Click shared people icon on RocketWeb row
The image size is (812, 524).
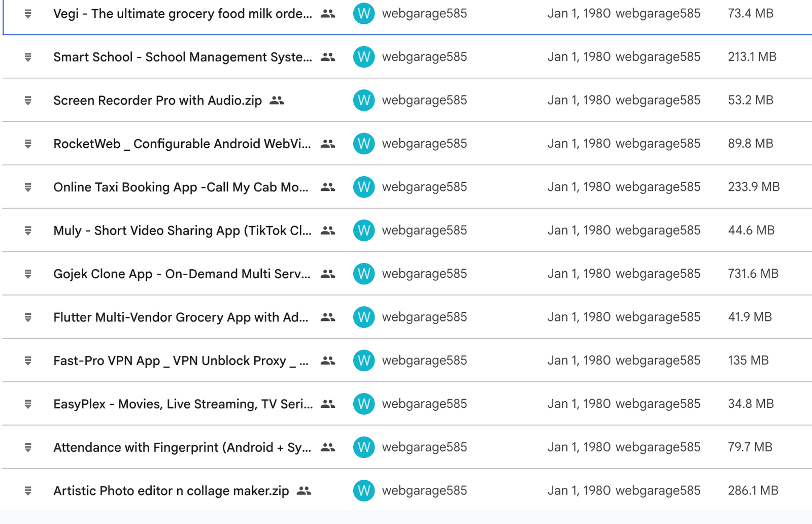point(328,144)
